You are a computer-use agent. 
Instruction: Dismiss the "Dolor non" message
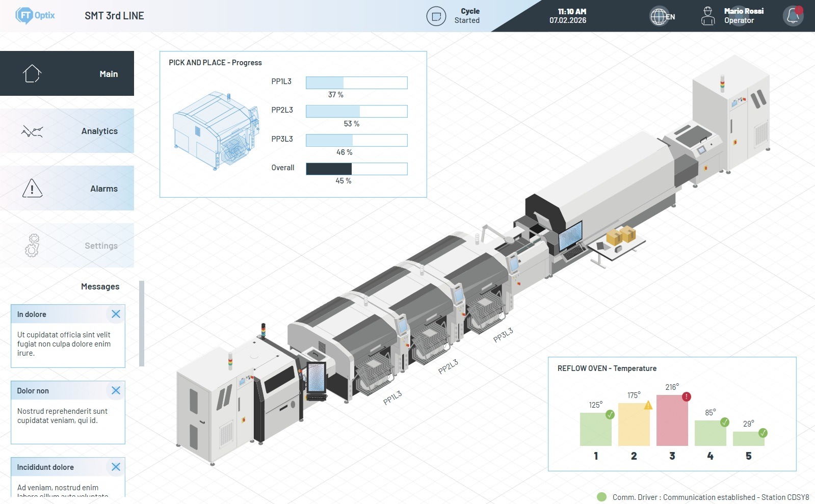point(116,390)
